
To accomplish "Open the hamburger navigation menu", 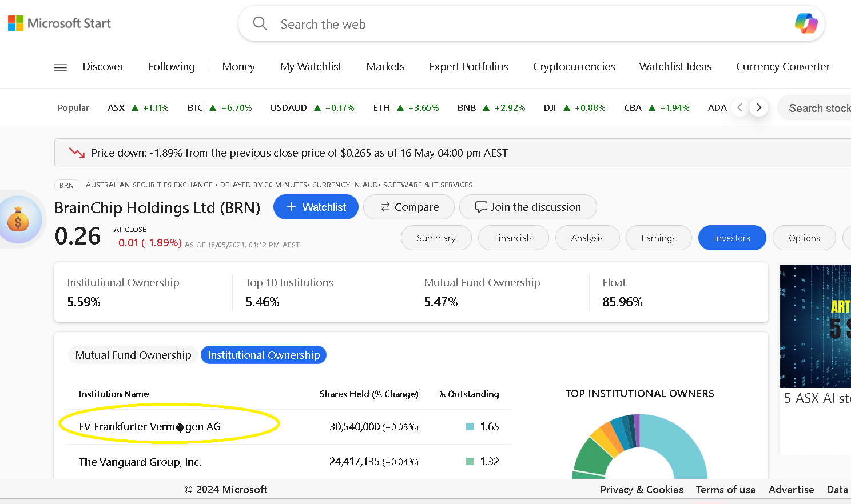I will point(61,67).
